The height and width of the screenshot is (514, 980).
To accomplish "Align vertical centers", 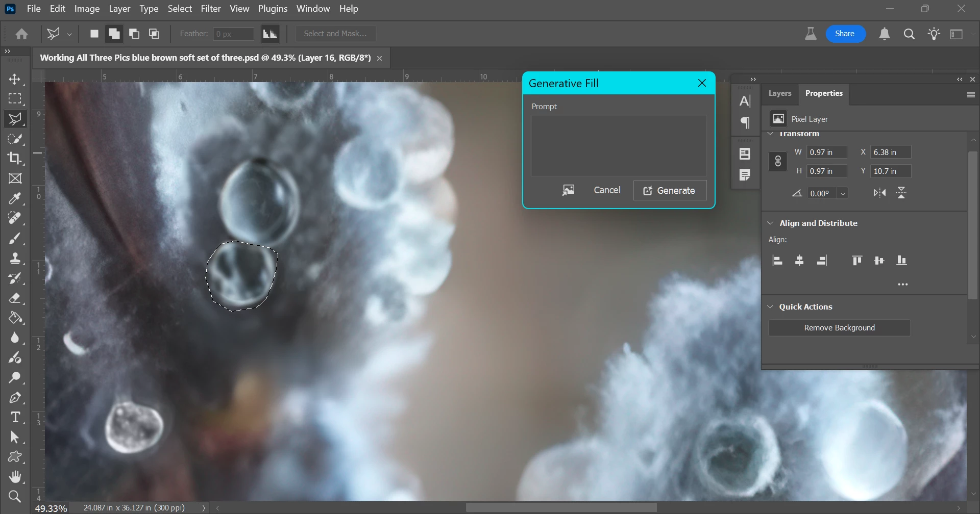I will coord(879,261).
